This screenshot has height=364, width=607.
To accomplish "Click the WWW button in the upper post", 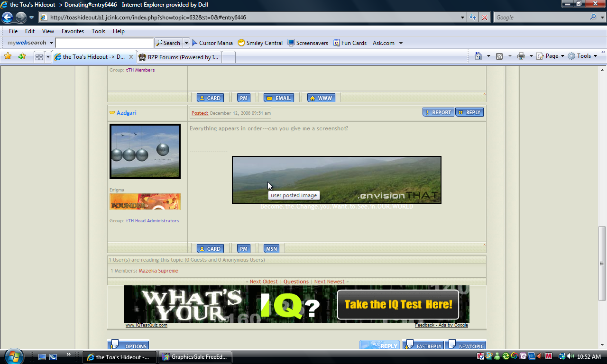I will point(321,98).
